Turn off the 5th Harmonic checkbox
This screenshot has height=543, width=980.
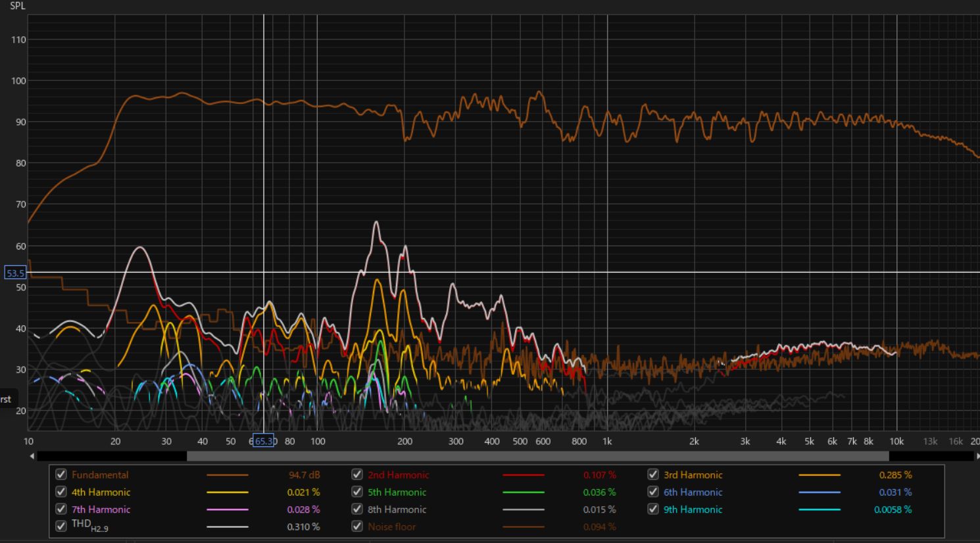[357, 492]
